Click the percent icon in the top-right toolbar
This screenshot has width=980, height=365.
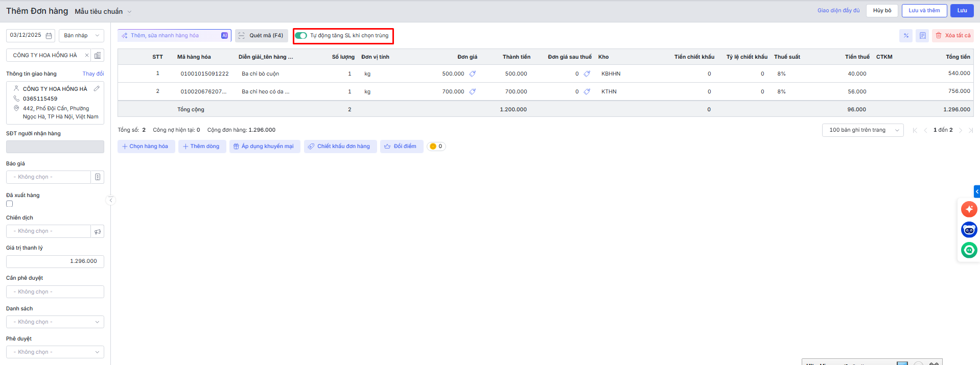coord(905,36)
